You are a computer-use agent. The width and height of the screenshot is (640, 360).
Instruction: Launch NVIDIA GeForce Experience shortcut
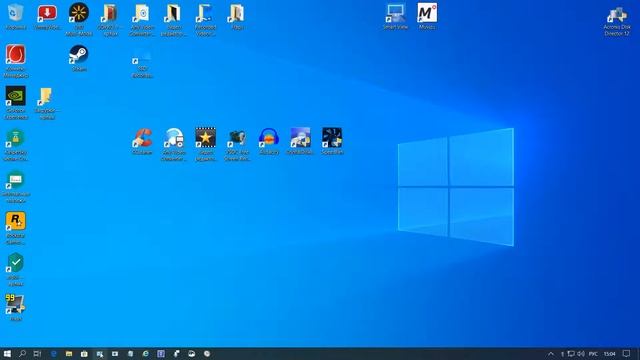[16, 96]
